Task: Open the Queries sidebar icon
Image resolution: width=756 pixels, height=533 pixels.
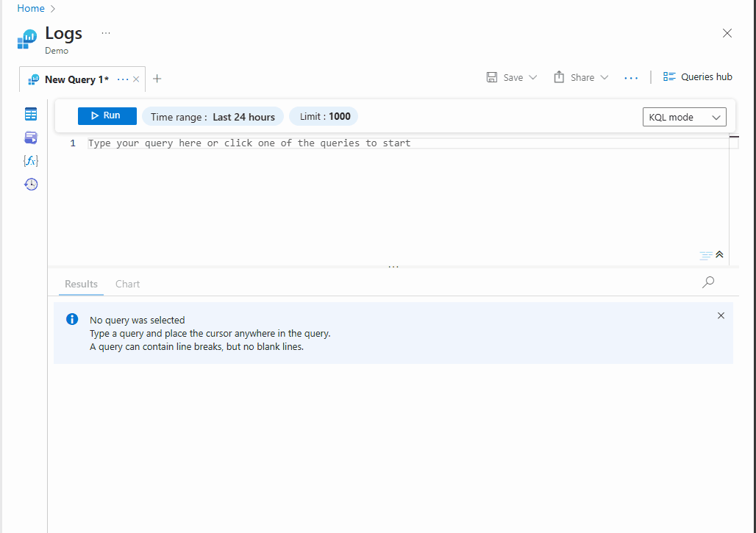Action: [x=31, y=137]
